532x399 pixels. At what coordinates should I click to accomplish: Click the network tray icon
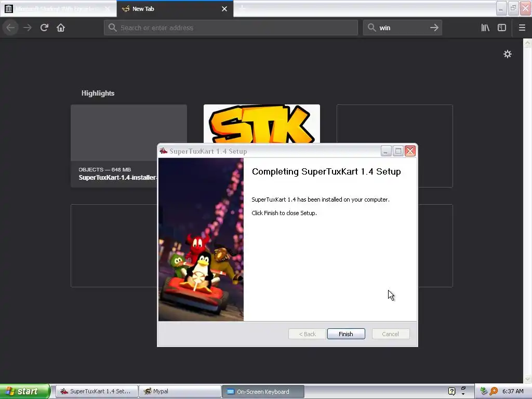pos(484,391)
